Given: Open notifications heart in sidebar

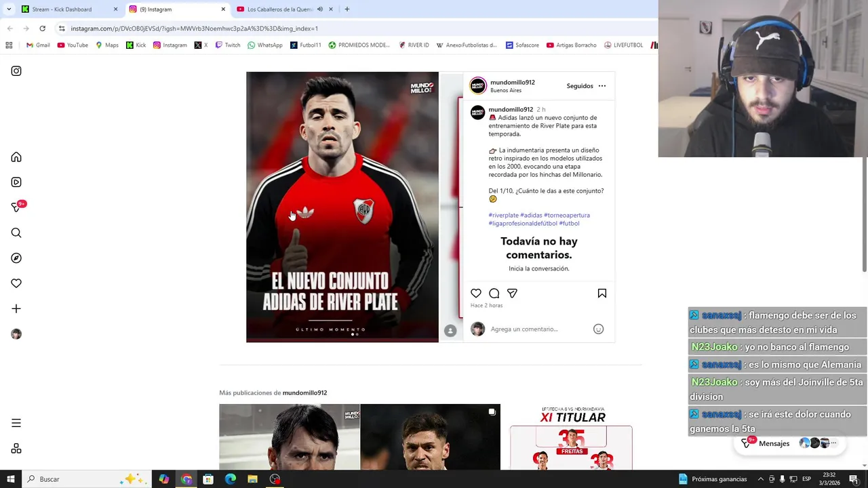Looking at the screenshot, I should pyautogui.click(x=16, y=283).
